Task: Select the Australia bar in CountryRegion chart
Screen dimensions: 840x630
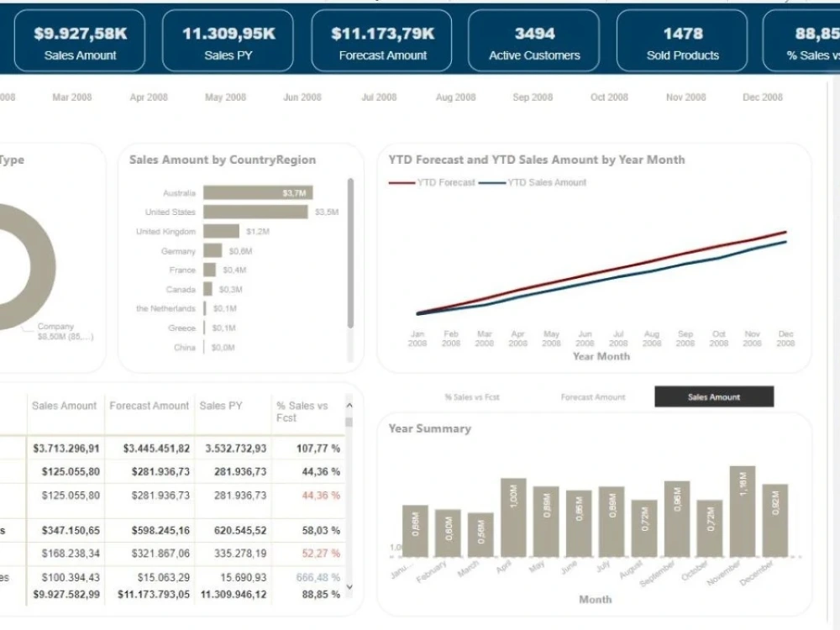Action: [258, 192]
